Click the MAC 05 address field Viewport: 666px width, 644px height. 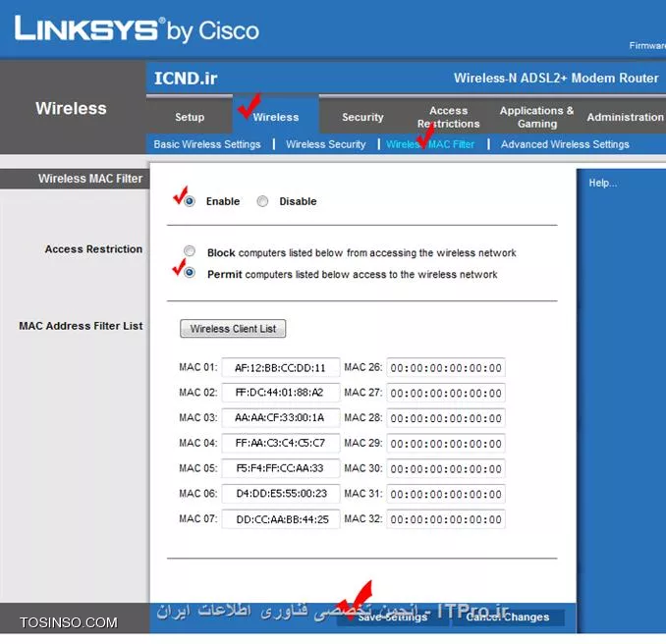coord(281,468)
